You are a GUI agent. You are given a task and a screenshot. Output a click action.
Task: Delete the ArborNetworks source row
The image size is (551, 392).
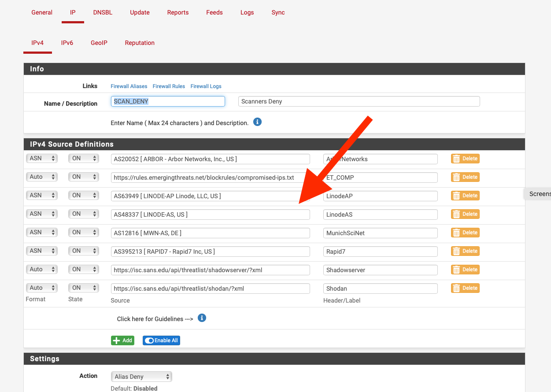[x=465, y=159]
